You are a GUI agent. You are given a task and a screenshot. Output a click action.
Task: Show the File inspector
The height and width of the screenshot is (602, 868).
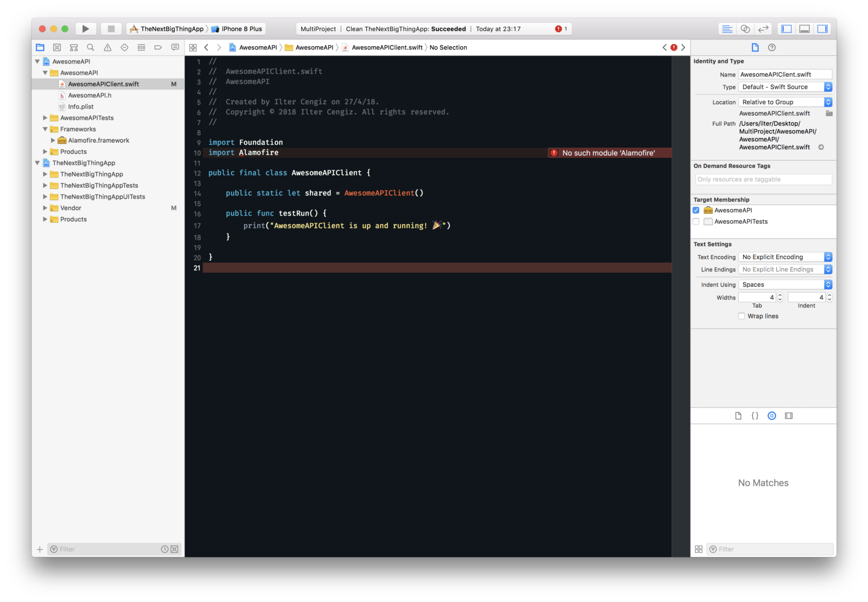coord(755,47)
